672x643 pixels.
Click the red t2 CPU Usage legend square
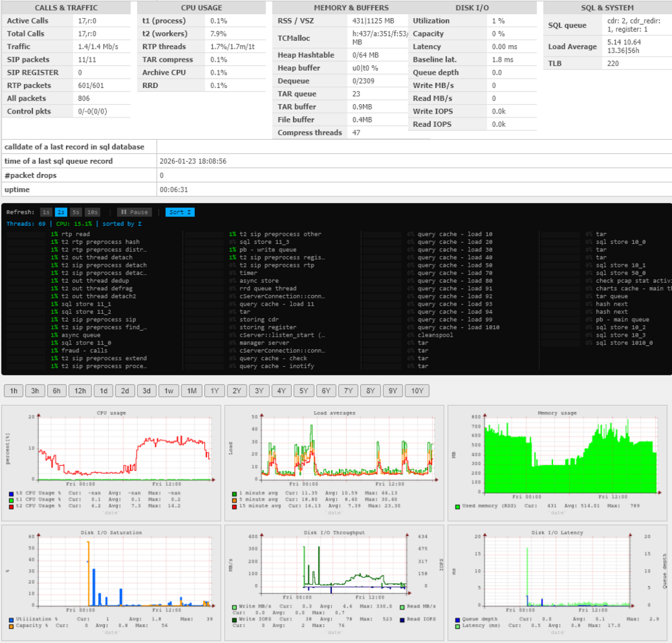click(x=9, y=507)
